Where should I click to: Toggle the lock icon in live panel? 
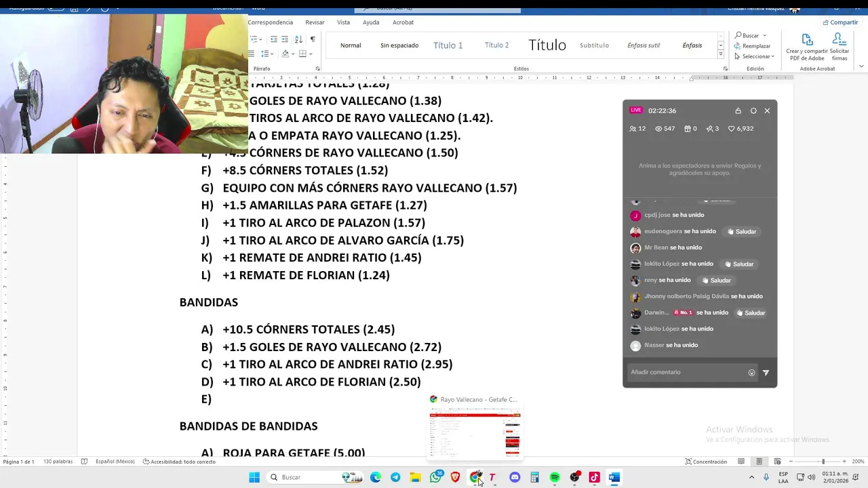738,110
